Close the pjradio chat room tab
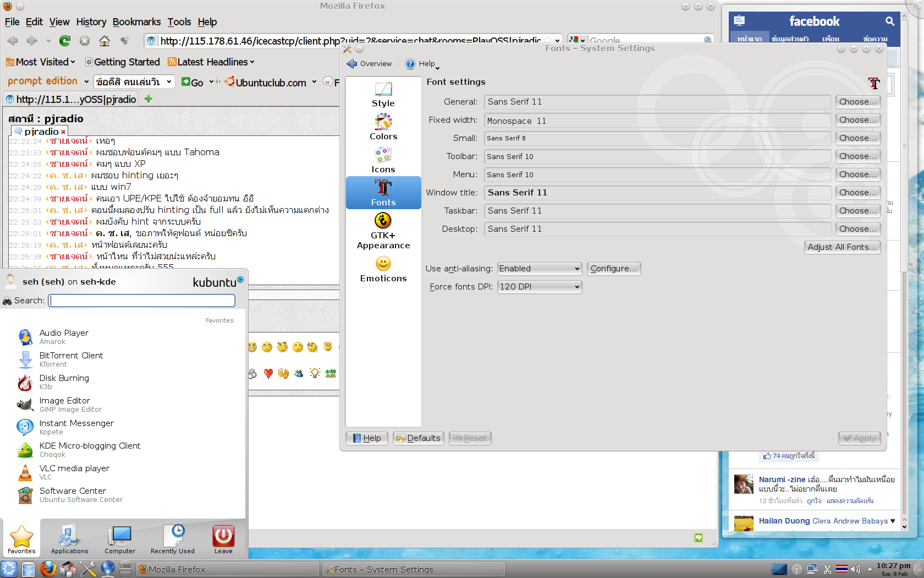The image size is (924, 578). (63, 132)
